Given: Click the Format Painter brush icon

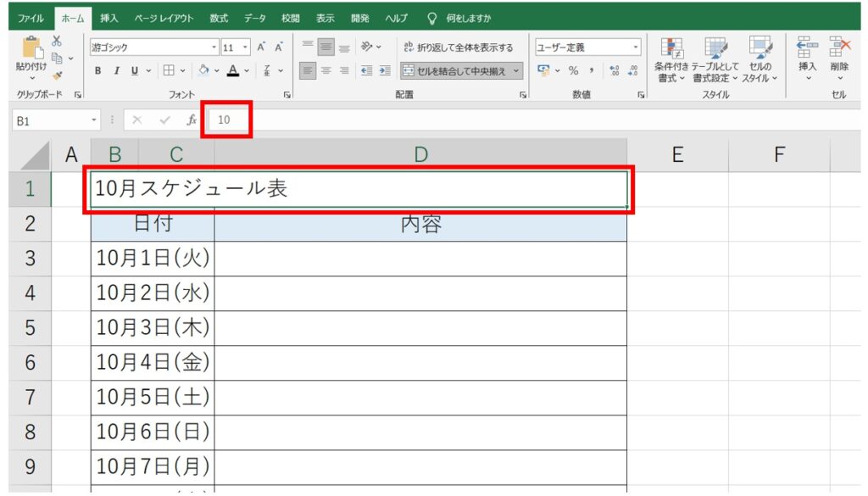Looking at the screenshot, I should [x=57, y=75].
